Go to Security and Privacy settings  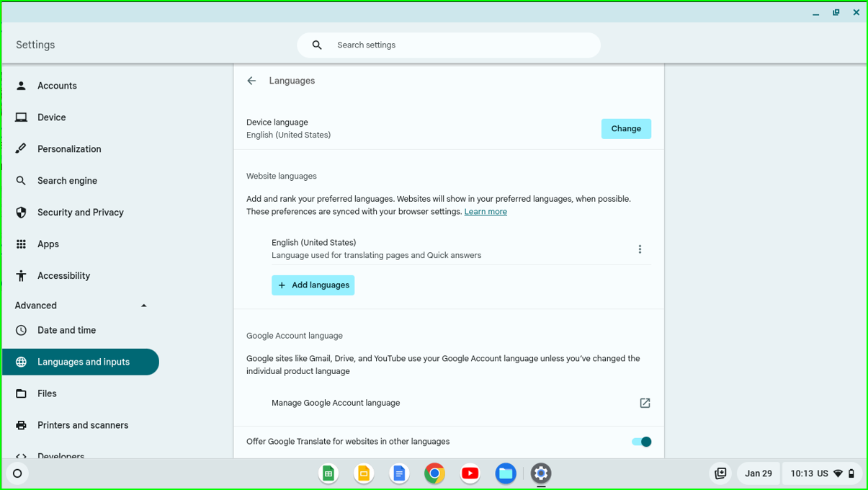[80, 213]
